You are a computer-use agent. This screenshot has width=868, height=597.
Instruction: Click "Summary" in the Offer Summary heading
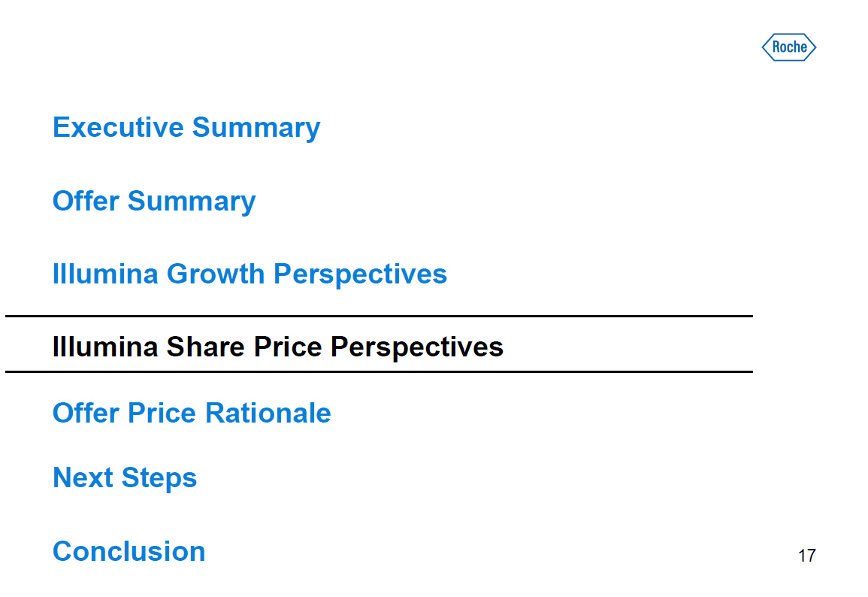click(x=192, y=202)
